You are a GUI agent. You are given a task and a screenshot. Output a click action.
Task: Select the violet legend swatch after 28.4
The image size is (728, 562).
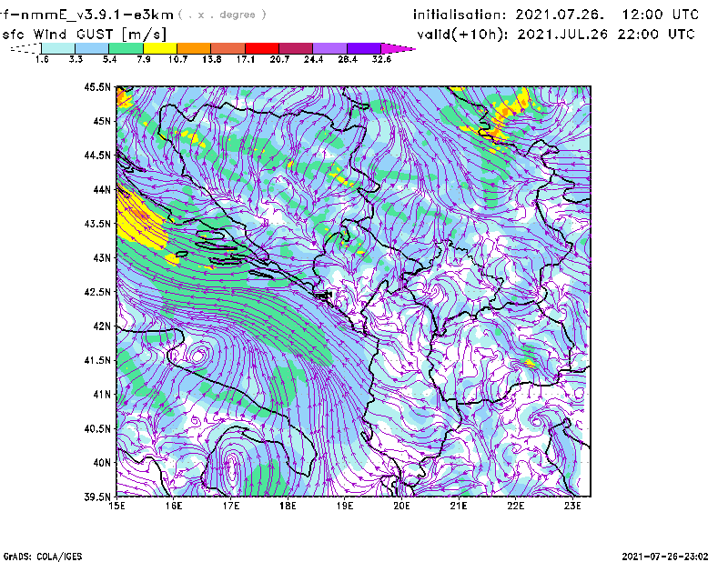click(x=364, y=48)
